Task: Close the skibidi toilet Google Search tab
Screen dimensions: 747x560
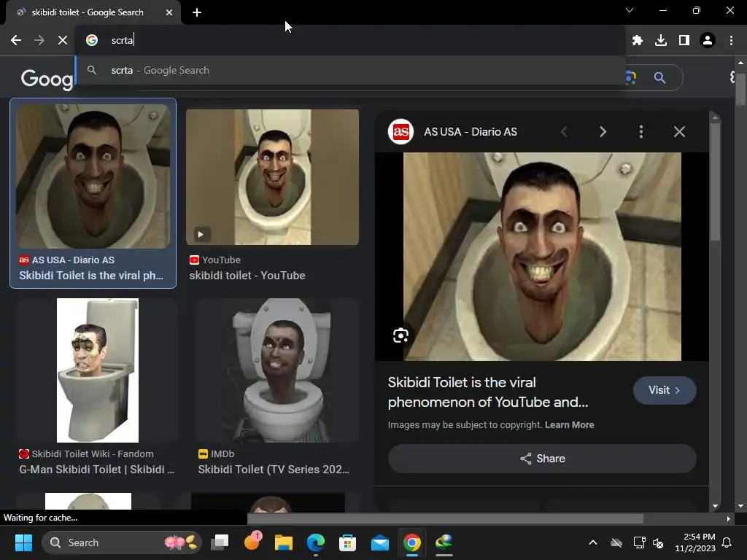Action: [x=169, y=12]
